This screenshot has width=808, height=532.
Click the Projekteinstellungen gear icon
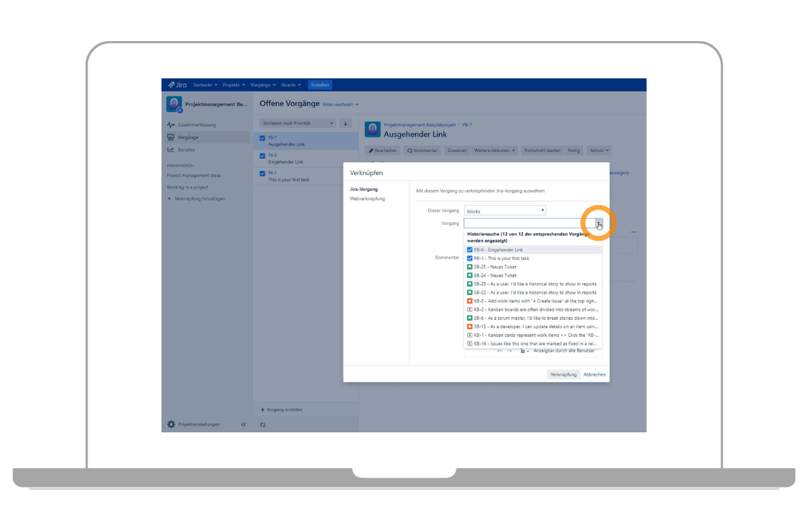171,424
